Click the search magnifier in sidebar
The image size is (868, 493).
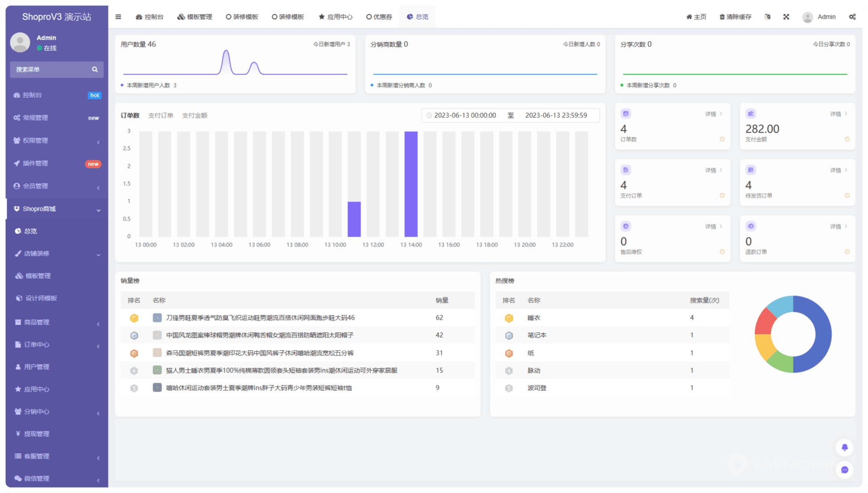(x=95, y=70)
